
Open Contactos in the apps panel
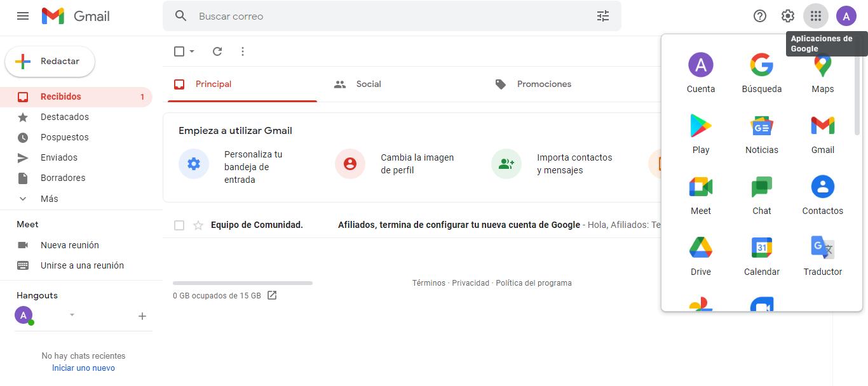tap(823, 195)
